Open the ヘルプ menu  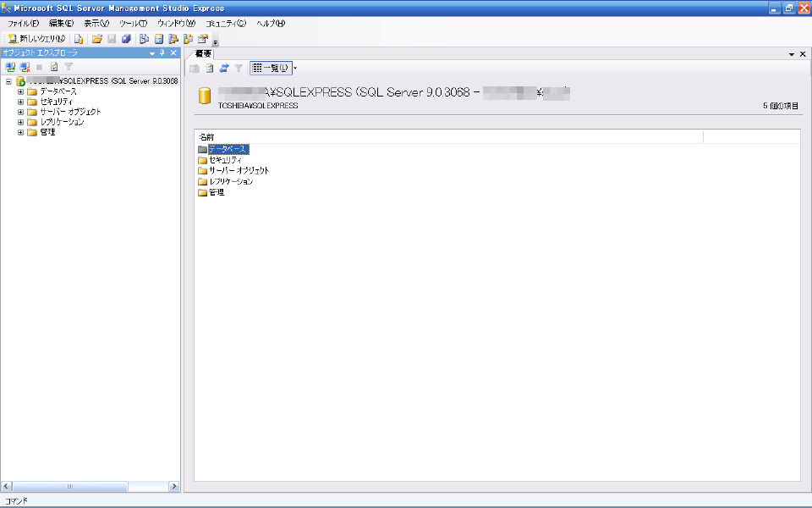coord(271,24)
